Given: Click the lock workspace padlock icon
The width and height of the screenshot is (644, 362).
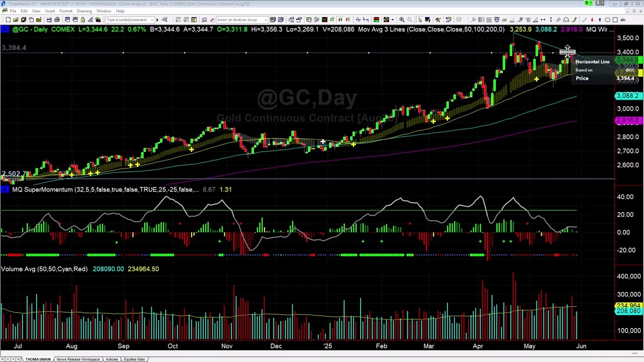Looking at the screenshot, I should click(82, 20).
